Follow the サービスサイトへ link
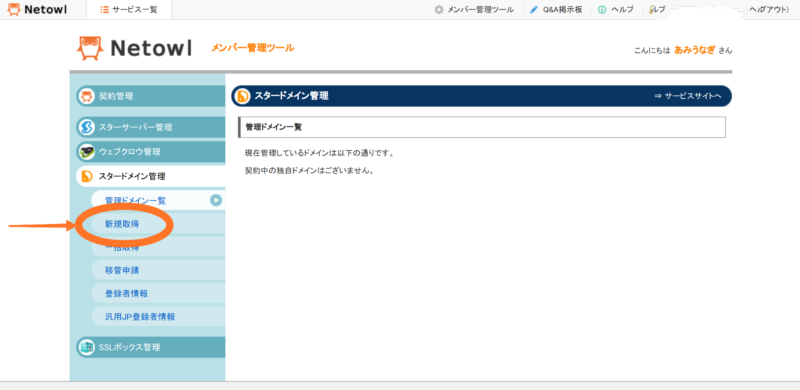 [x=688, y=96]
